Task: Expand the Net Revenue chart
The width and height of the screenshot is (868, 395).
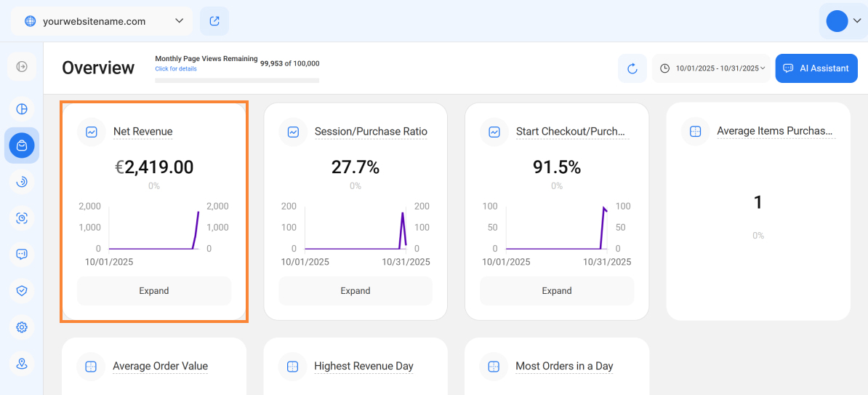Action: (154, 291)
